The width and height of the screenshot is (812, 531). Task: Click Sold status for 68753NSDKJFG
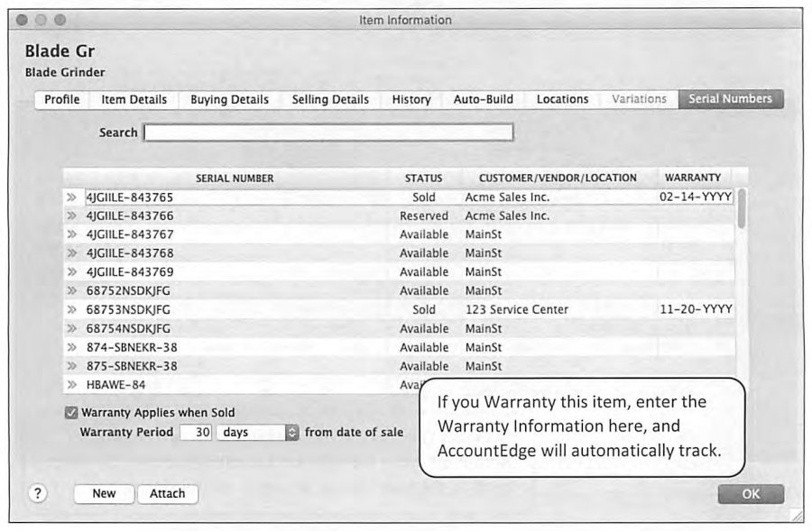pyautogui.click(x=424, y=309)
